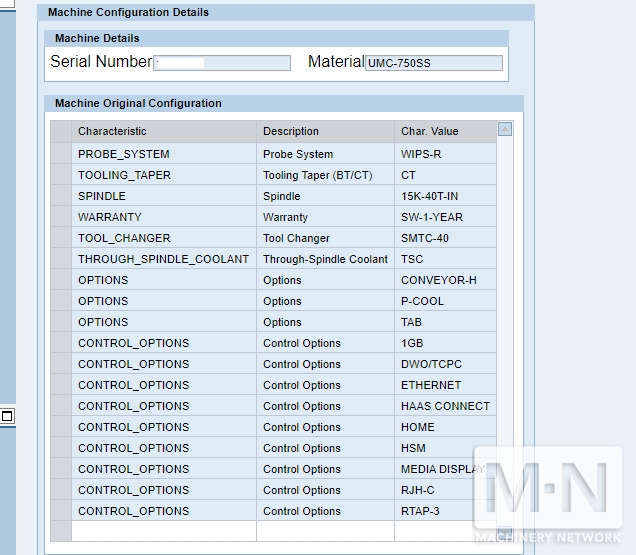636x555 pixels.
Task: Click Control Options description in RTAP-3 row
Action: pos(325,511)
